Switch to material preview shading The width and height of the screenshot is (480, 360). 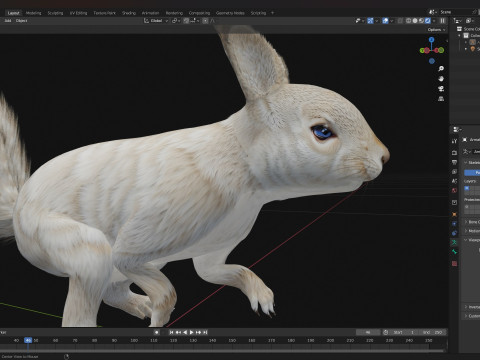pyautogui.click(x=421, y=21)
